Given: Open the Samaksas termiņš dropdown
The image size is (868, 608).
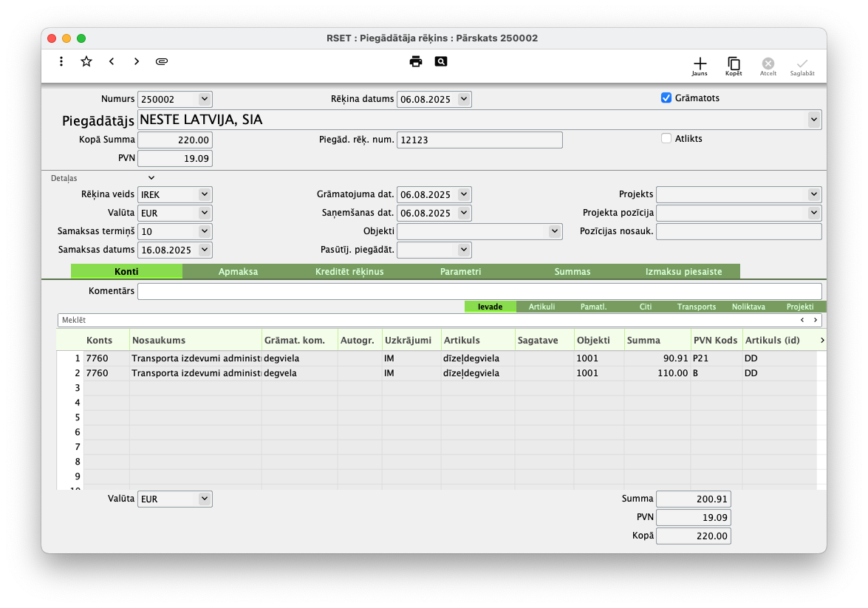Looking at the screenshot, I should coord(205,232).
